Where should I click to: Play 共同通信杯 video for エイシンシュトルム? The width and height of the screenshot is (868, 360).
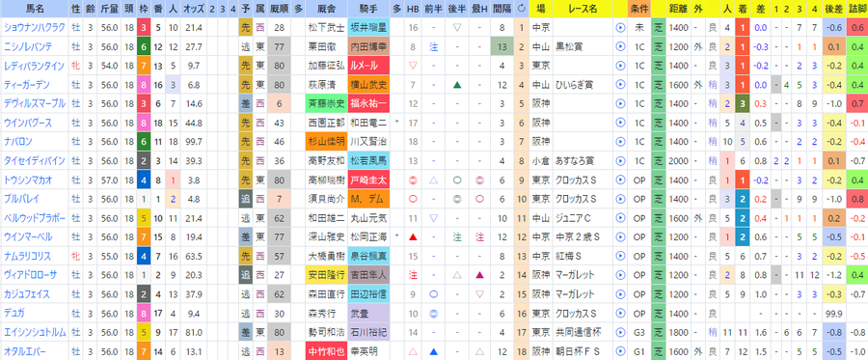(620, 333)
